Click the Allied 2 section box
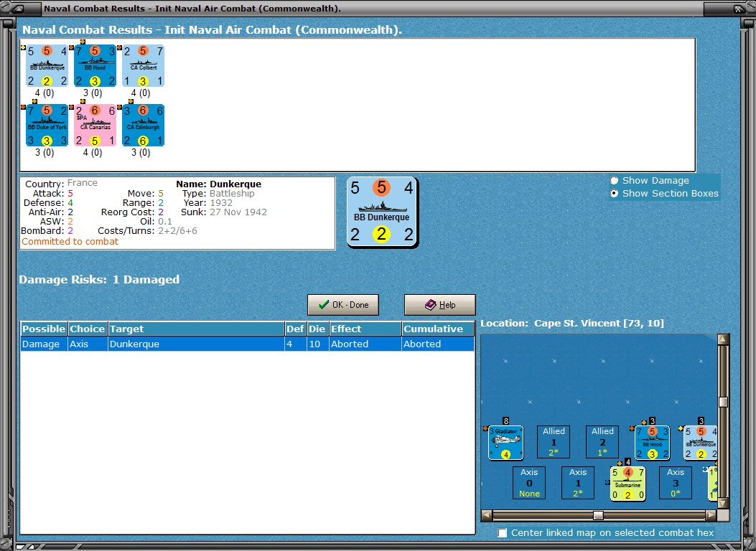The height and width of the screenshot is (551, 756). [602, 442]
